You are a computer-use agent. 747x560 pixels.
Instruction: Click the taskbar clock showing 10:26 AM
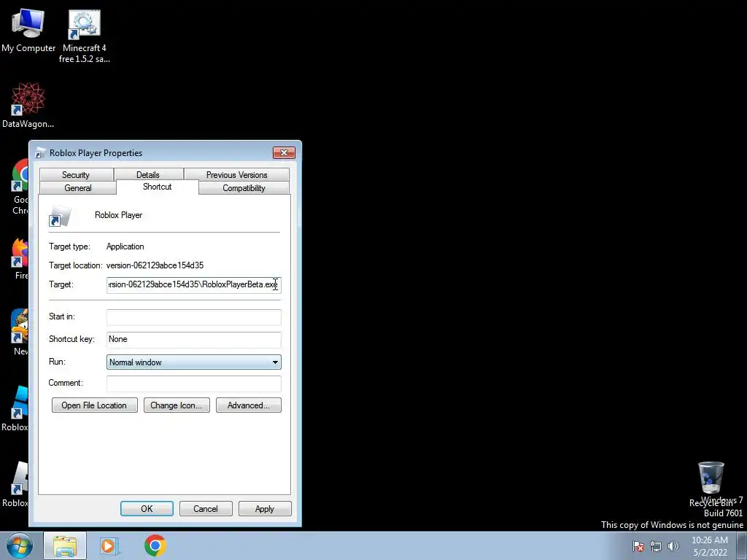coord(710,546)
